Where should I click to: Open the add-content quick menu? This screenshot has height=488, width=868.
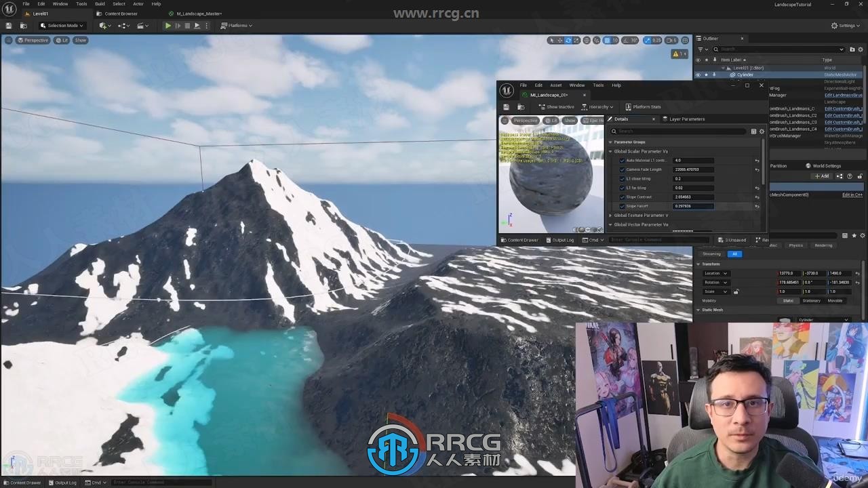point(104,26)
